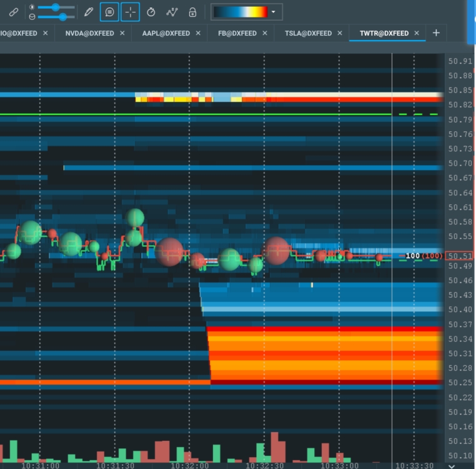Open the TSLA@DXFEED tab
The height and width of the screenshot is (469, 476).
point(308,33)
